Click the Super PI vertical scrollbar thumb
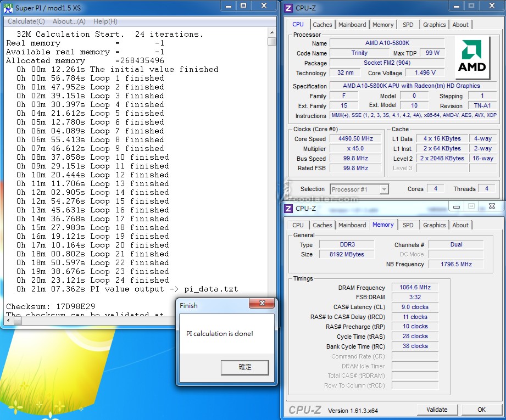Screen dimensions: 506x420 272,41
